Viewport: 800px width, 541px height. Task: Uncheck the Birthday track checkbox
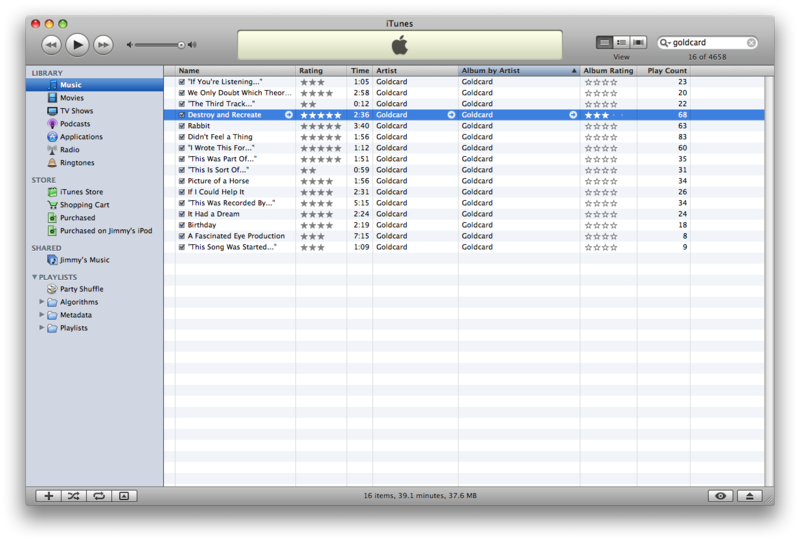pyautogui.click(x=182, y=225)
